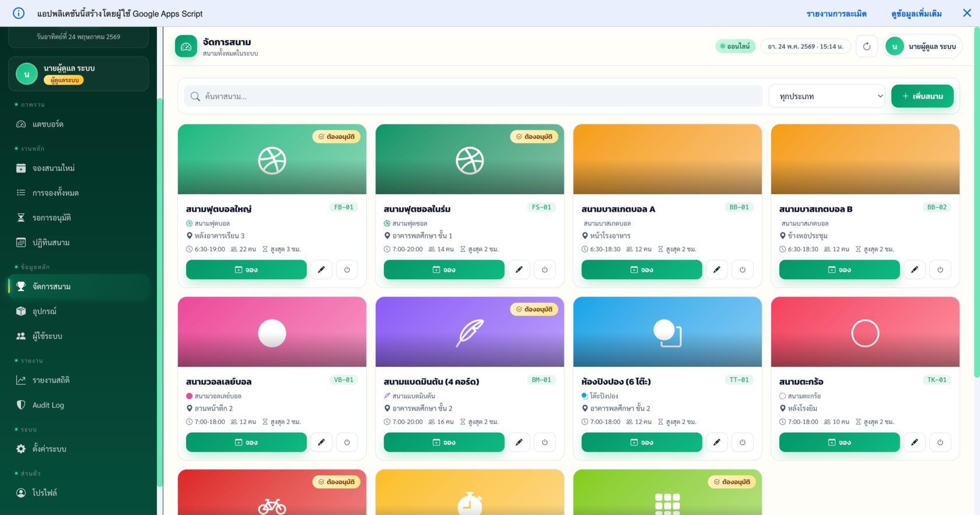The image size is (980, 515).
Task: Toggle power for สนามบาสเกตบอล A
Action: [x=743, y=269]
